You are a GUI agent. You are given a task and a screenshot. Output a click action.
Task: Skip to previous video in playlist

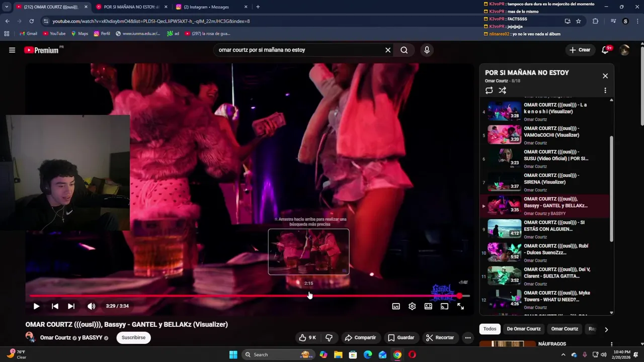click(x=55, y=306)
